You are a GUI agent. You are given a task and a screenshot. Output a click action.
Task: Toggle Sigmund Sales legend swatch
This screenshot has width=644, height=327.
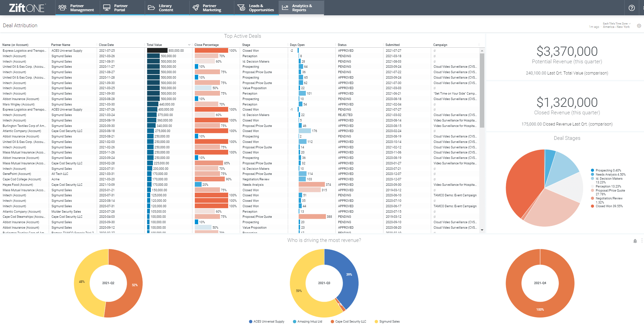click(x=376, y=322)
